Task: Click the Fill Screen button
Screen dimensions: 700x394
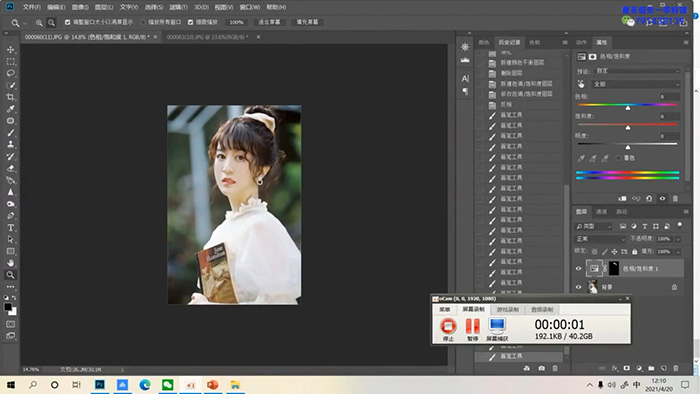Action: [x=307, y=22]
